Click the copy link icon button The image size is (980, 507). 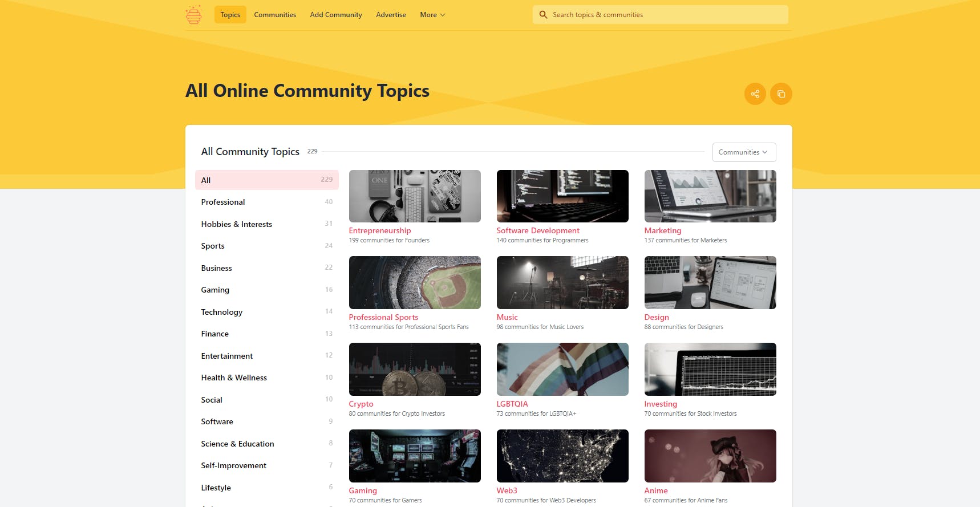click(x=781, y=94)
